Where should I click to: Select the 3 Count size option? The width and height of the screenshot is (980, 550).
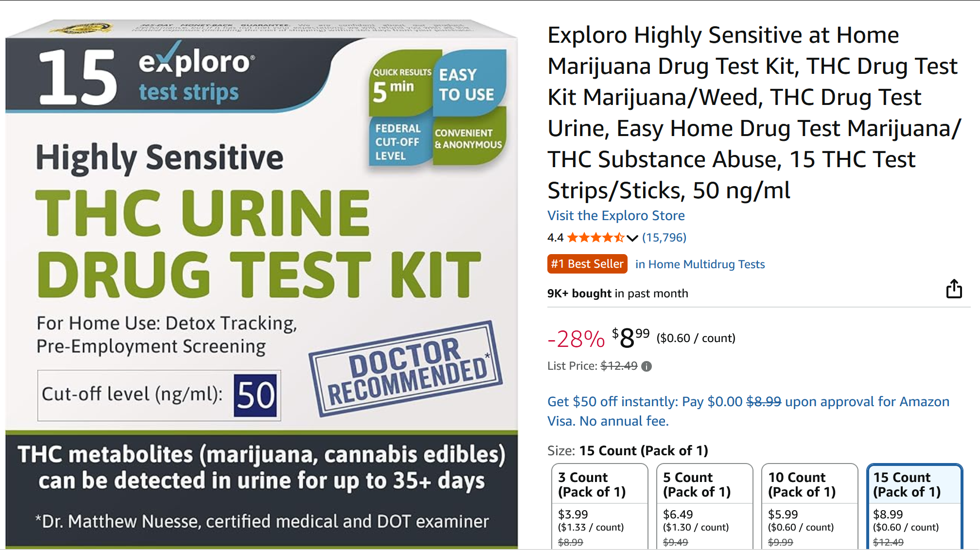(599, 506)
